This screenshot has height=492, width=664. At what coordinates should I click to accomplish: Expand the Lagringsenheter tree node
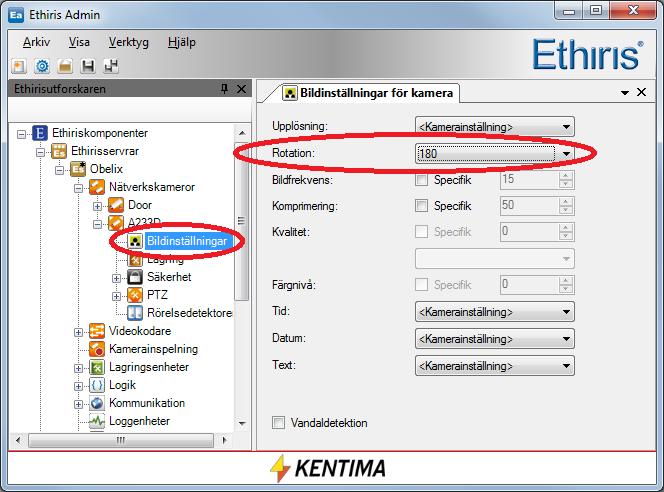(x=78, y=368)
